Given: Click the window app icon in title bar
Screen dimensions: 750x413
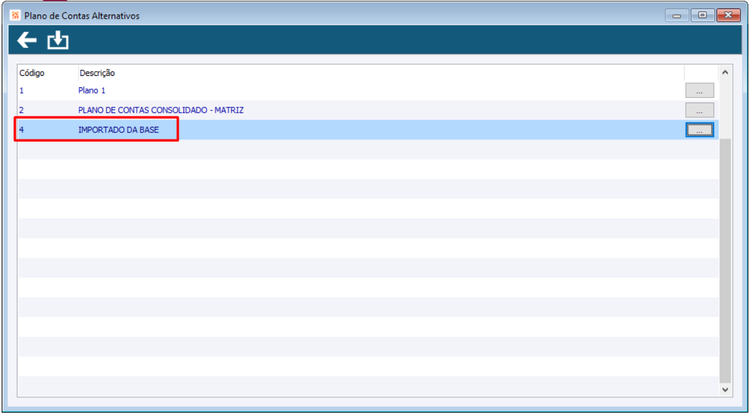Looking at the screenshot, I should coord(15,15).
